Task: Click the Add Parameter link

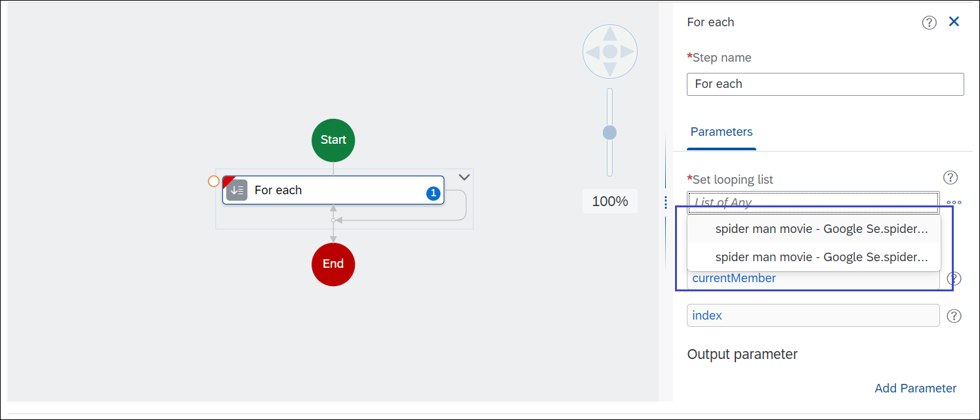Action: point(915,388)
